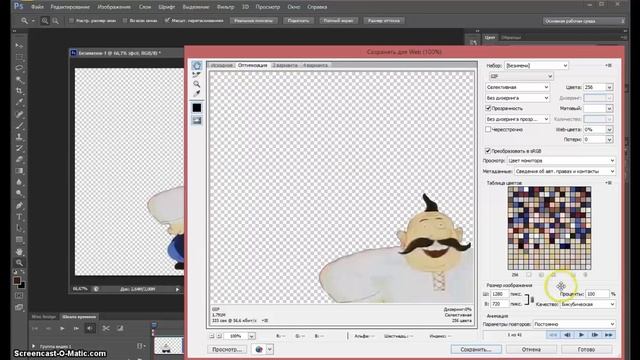Click the timeline audio mute icon
The image size is (640, 360).
90,328
